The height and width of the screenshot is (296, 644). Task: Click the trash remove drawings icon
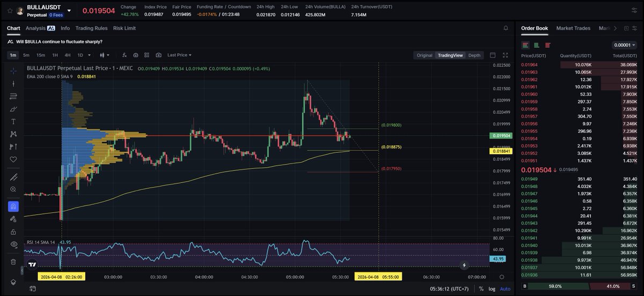click(x=13, y=262)
